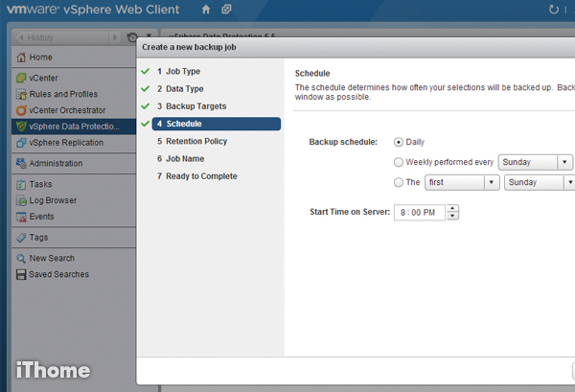The image size is (575, 392).
Task: Open the vCenter inventory icon
Action: (20, 78)
